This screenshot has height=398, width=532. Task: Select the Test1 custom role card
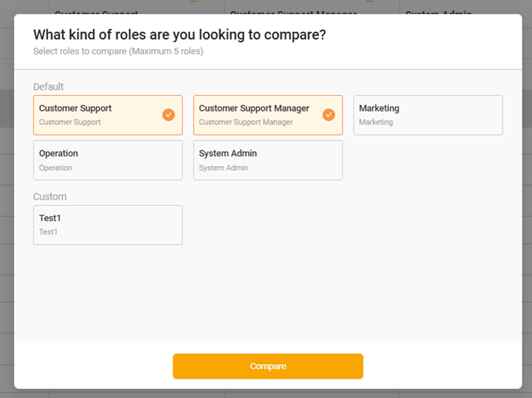108,225
